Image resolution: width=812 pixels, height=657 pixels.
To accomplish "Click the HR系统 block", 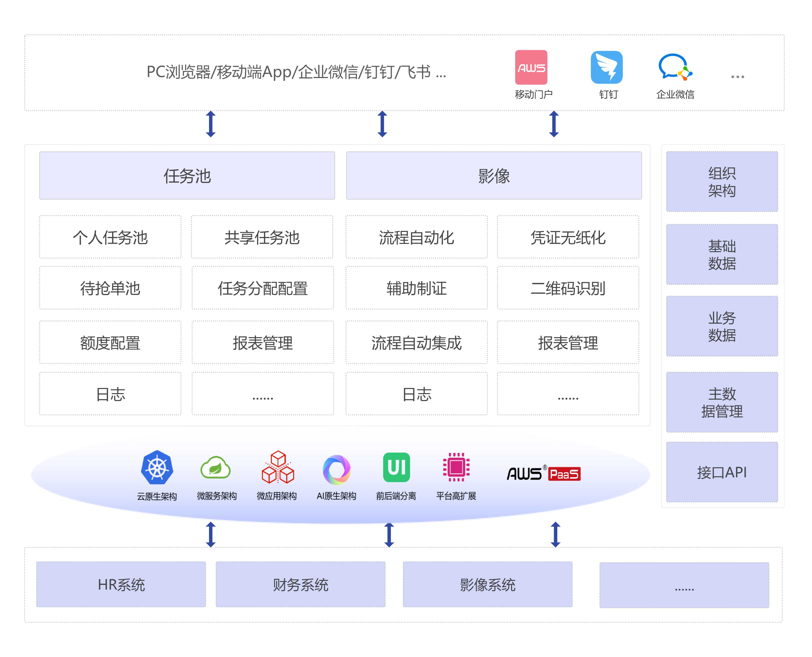I will point(121,584).
